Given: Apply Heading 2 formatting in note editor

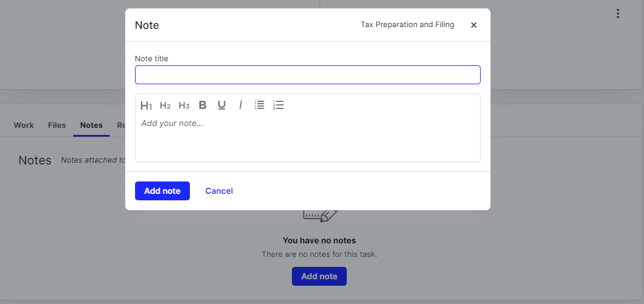Looking at the screenshot, I should (165, 105).
